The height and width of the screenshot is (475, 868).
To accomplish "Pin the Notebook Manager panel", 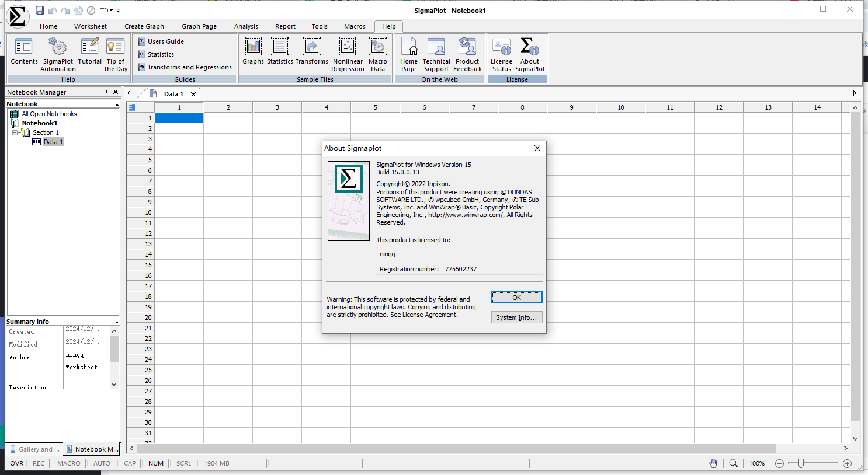I will click(106, 92).
